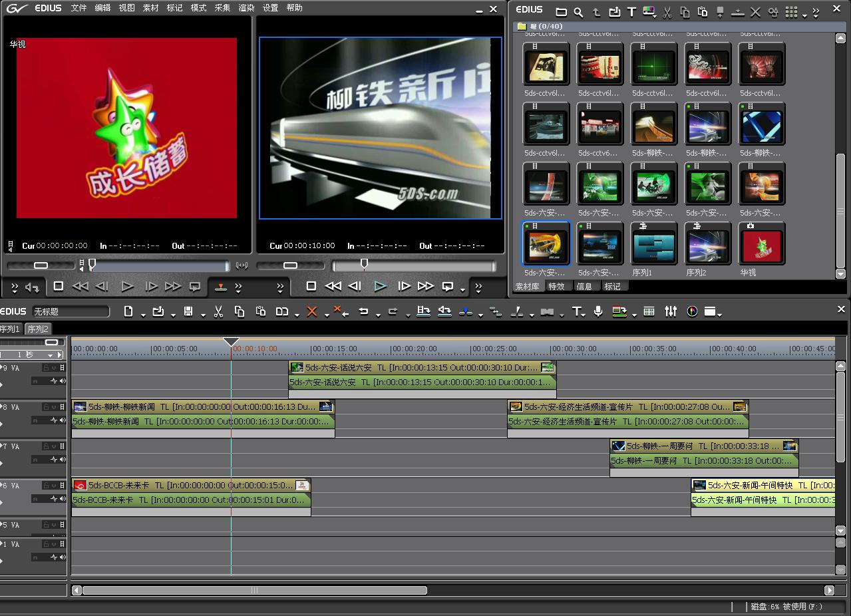Viewport: 851px width, 616px height.
Task: Open new folder icon in bin toolbar
Action: tap(562, 12)
